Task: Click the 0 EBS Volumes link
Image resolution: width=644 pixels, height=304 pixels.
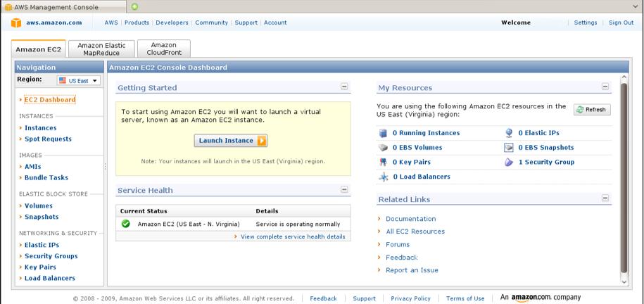Action: (x=417, y=147)
